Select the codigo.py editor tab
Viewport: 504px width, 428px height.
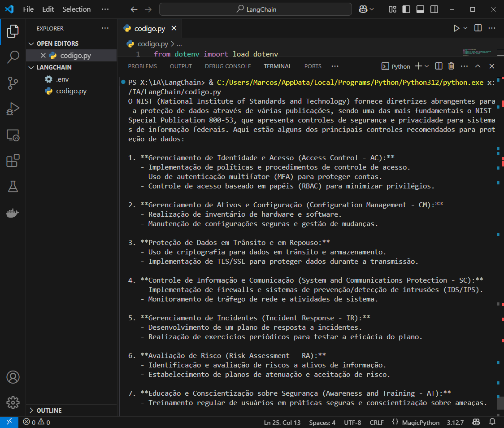[x=150, y=28]
